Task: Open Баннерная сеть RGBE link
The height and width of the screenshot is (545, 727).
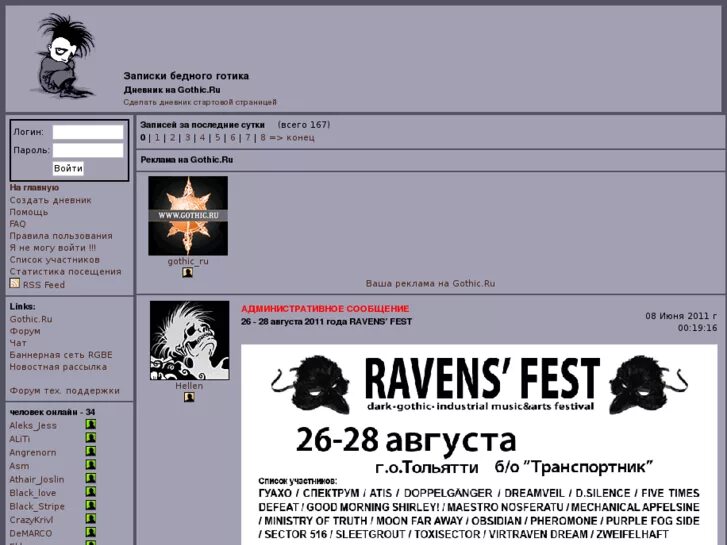Action: (x=61, y=355)
